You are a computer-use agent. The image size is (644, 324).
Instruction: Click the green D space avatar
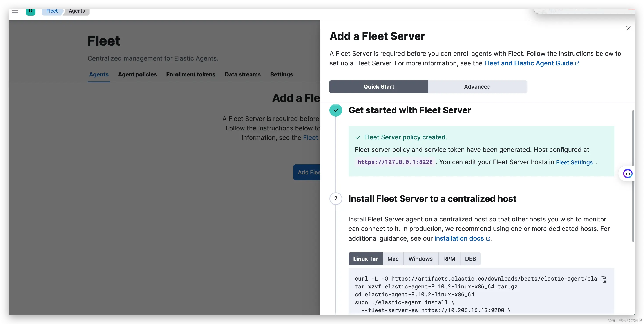[31, 11]
